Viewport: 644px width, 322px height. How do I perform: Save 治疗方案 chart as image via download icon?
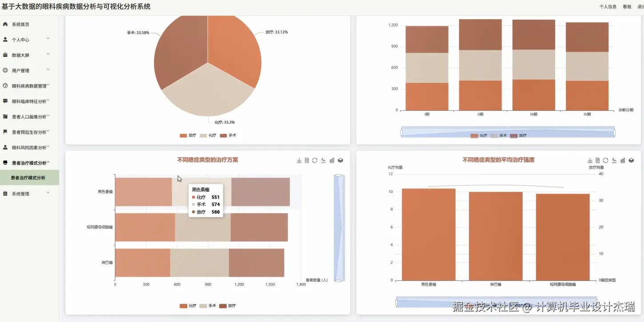pyautogui.click(x=299, y=161)
